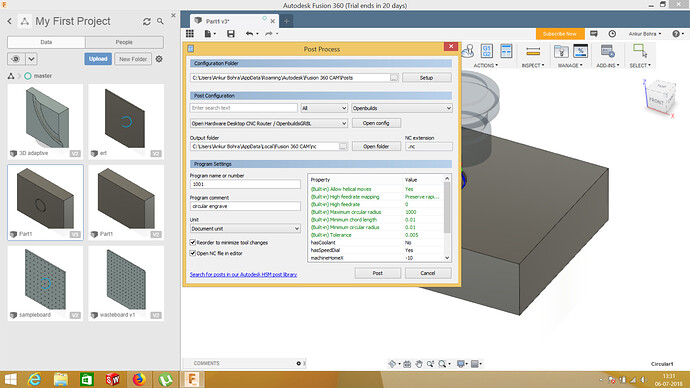
Task: Expand the MANAGE menu
Action: coord(570,65)
